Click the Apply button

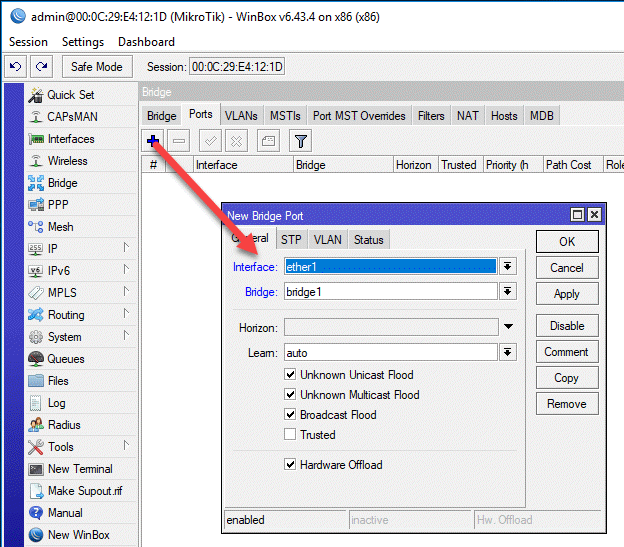pos(567,294)
